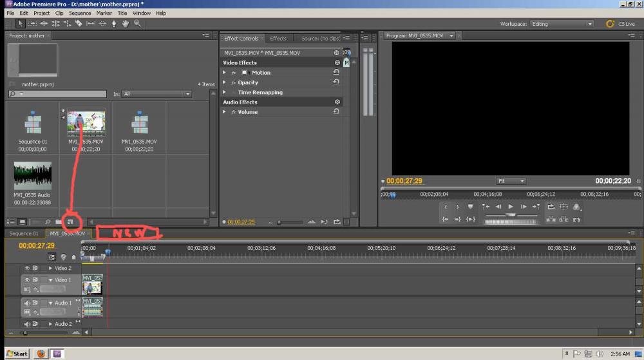Collapse the Video 1 track
The image size is (644, 360).
(x=50, y=280)
